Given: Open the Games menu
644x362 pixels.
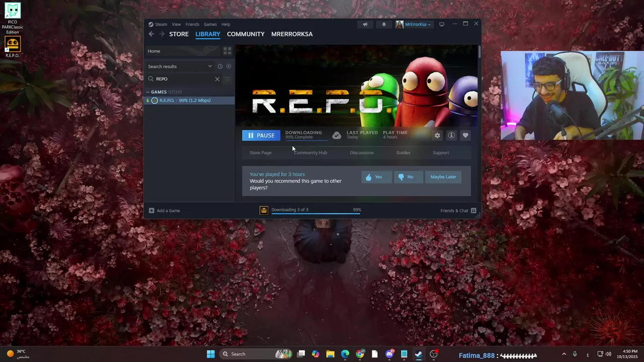Looking at the screenshot, I should (210, 24).
